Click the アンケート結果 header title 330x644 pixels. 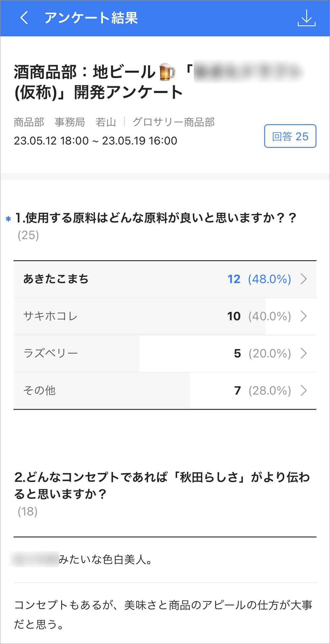click(x=91, y=18)
